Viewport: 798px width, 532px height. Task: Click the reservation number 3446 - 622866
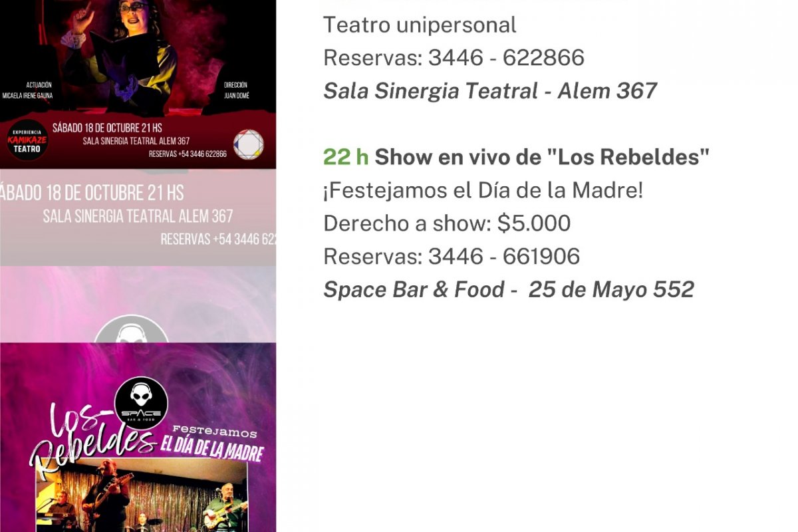coord(506,58)
